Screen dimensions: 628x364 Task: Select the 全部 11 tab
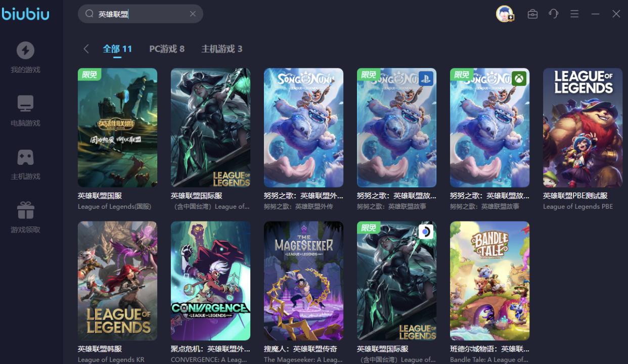[117, 49]
